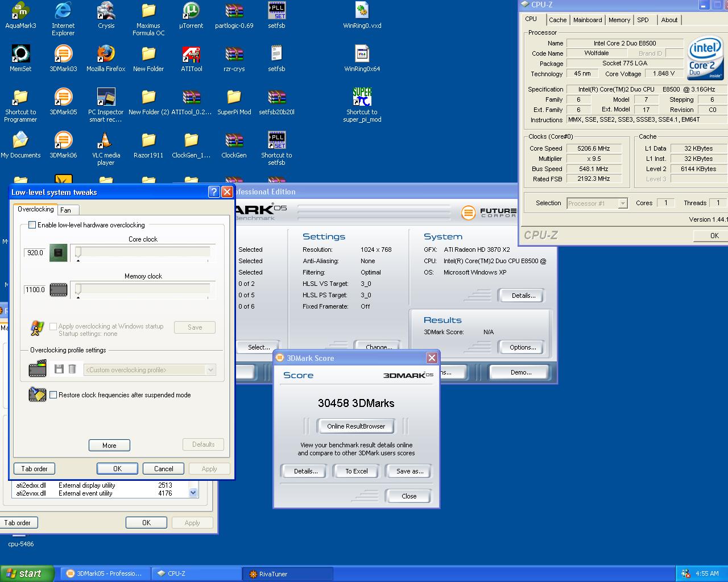The width and height of the screenshot is (728, 582).
Task: Click Online ResultBrowser button
Action: coord(356,426)
